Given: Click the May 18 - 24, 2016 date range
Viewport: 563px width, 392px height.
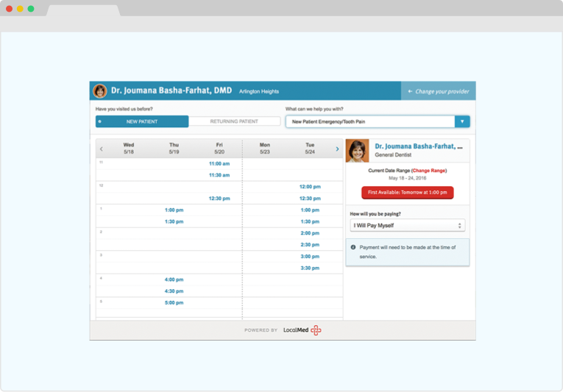Looking at the screenshot, I should pos(408,178).
